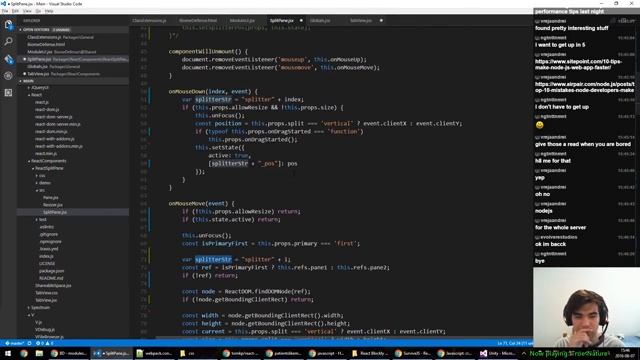
Task: Switch to the webpack.com taskbar window
Action: tap(154, 353)
